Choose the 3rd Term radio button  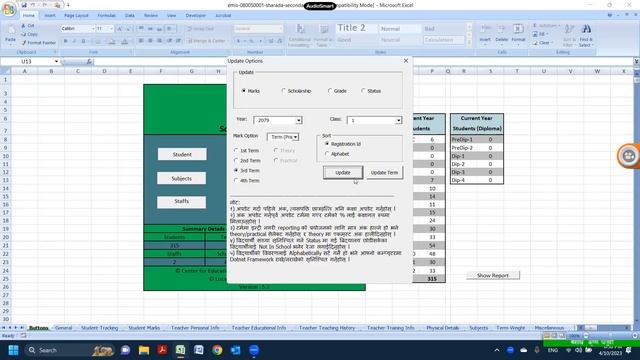tap(247, 170)
